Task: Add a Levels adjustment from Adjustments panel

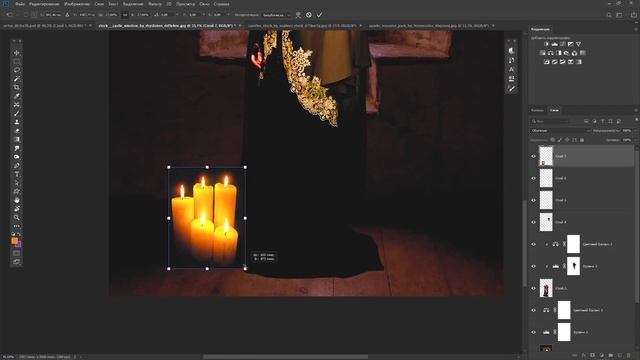Action: [x=554, y=44]
